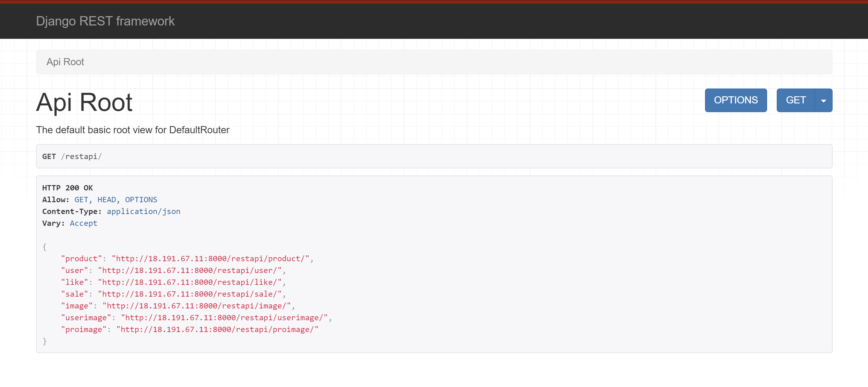Click the Api Root page heading
868x387 pixels.
84,102
